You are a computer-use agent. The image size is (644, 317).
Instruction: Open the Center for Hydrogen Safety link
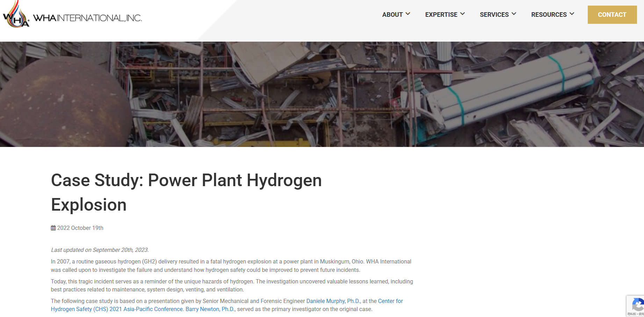(x=391, y=301)
